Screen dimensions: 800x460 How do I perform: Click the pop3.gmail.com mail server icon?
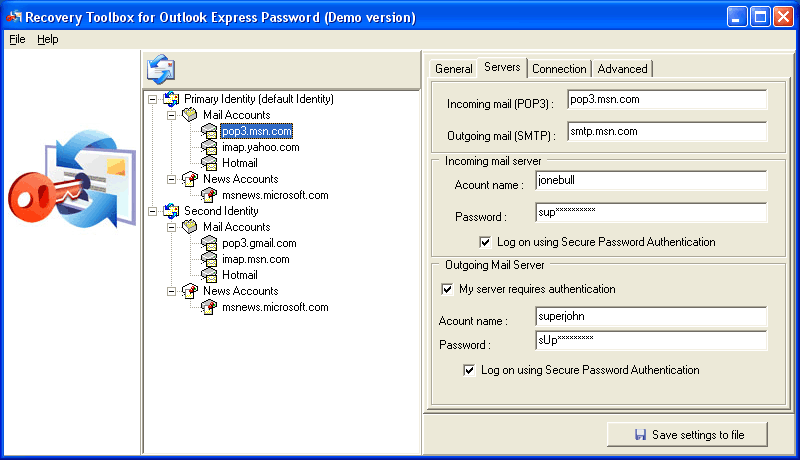pyautogui.click(x=209, y=243)
